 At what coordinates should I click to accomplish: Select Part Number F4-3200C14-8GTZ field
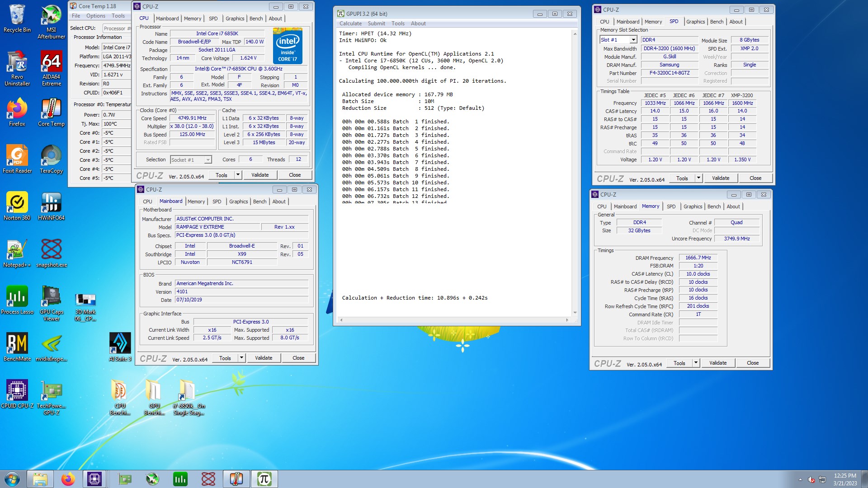click(670, 73)
